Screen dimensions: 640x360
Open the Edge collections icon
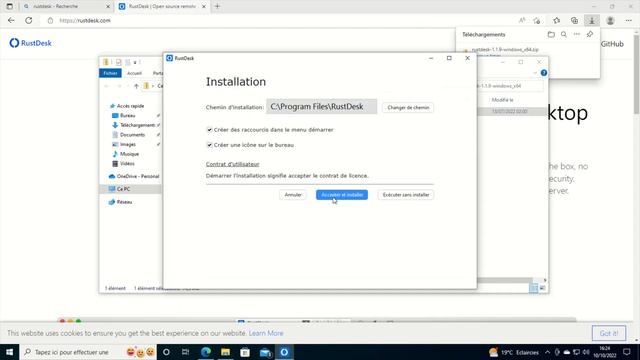(x=574, y=20)
